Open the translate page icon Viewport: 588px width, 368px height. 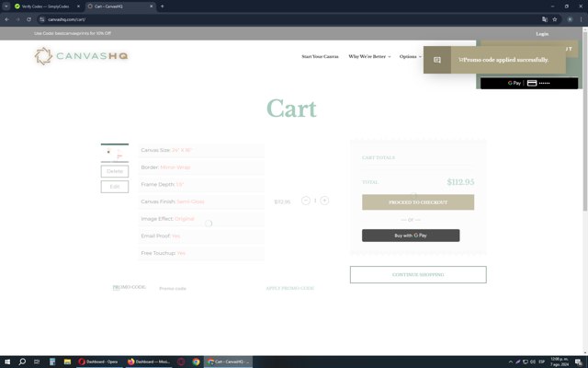pyautogui.click(x=545, y=19)
